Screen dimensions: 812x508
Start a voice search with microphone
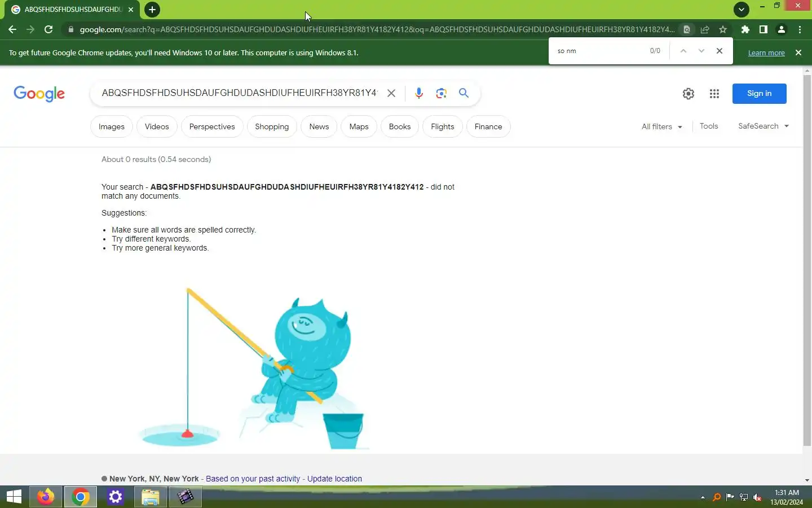click(x=419, y=93)
